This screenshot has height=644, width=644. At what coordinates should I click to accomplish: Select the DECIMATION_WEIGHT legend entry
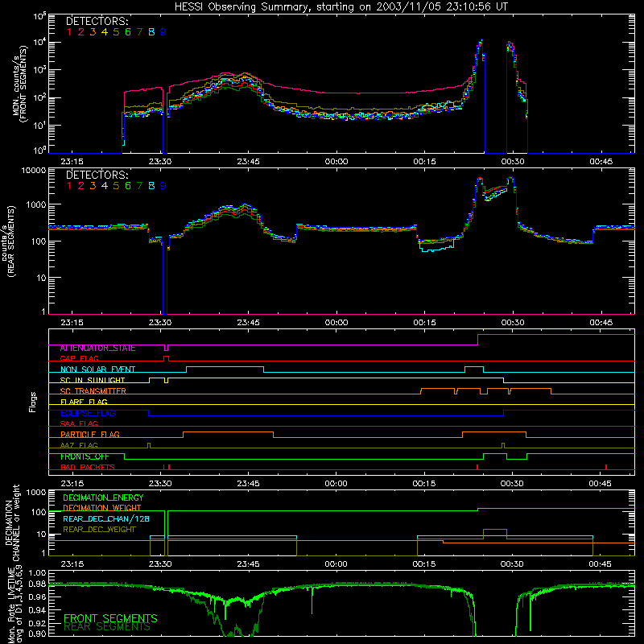pos(102,508)
